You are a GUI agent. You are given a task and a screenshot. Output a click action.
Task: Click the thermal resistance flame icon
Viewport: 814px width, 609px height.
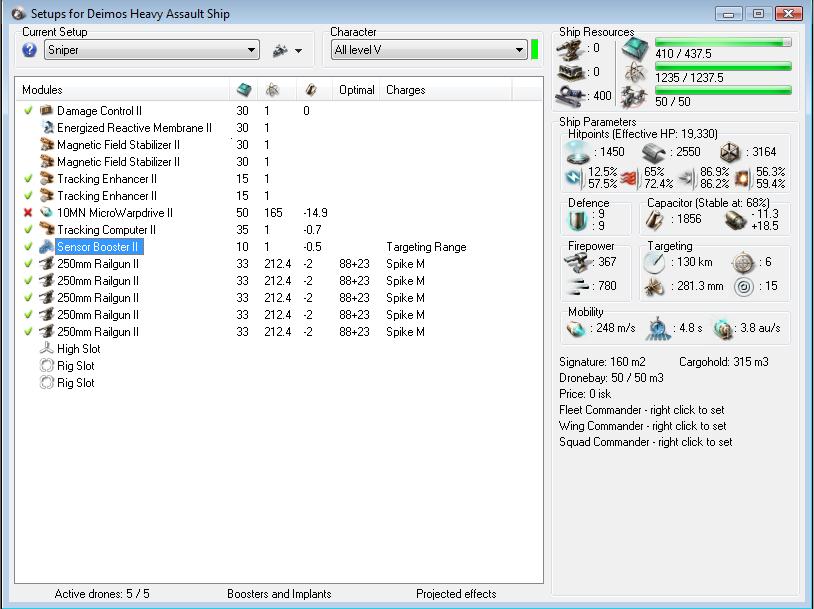click(630, 178)
